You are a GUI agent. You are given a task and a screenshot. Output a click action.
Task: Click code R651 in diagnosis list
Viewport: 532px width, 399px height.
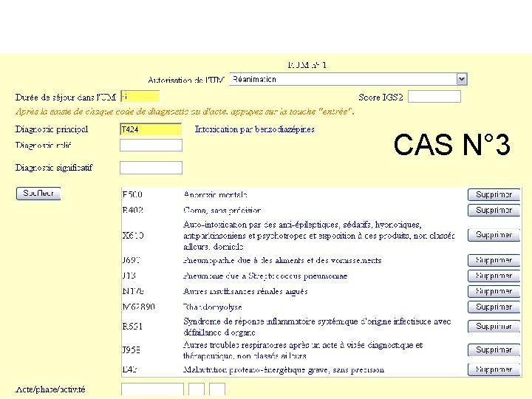(x=132, y=327)
